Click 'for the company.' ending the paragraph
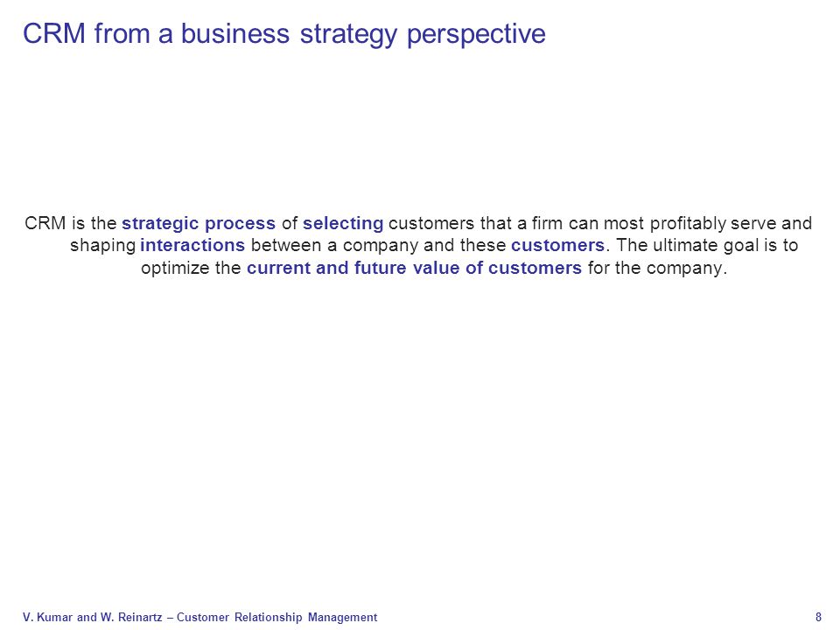Image resolution: width=840 pixels, height=630 pixels. coord(657,268)
